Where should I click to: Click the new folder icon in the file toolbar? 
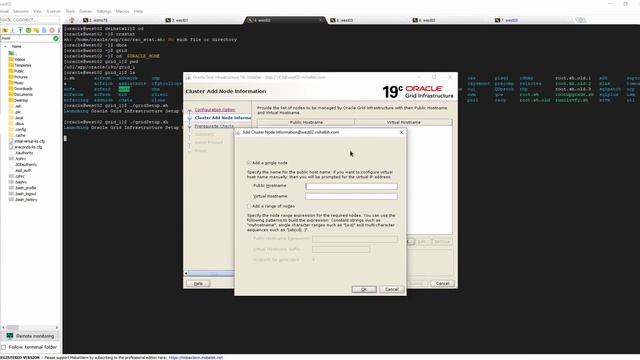pyautogui.click(x=36, y=30)
